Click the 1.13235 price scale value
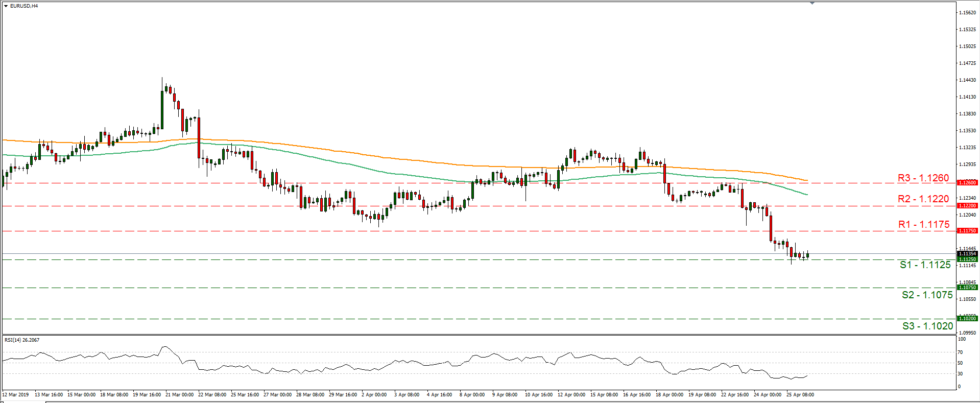This screenshot has height=403, width=980. coord(967,148)
